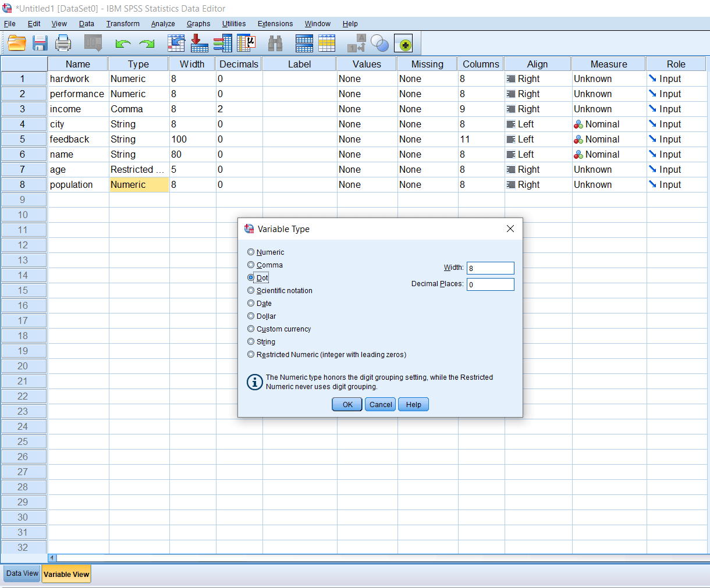710x588 pixels.
Task: Click the Nominal measure icon in name row
Action: coord(578,155)
